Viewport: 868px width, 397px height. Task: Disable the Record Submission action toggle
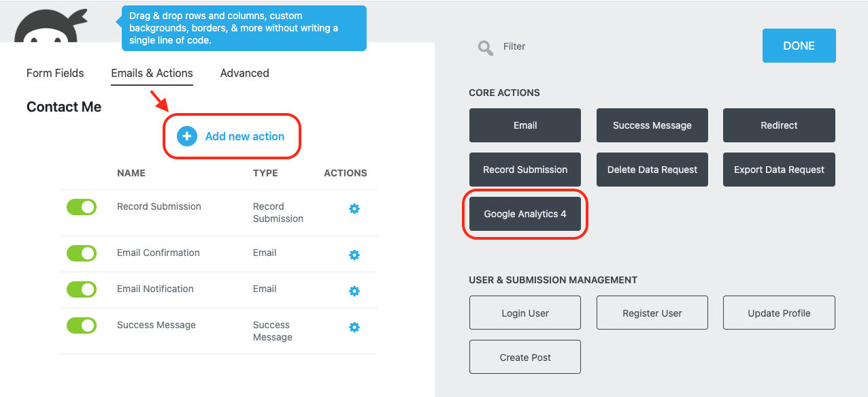[81, 207]
